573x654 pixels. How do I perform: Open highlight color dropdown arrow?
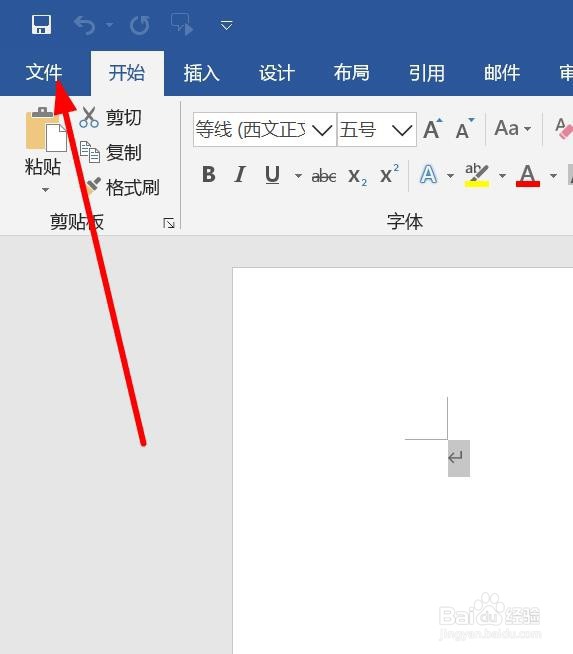(503, 176)
